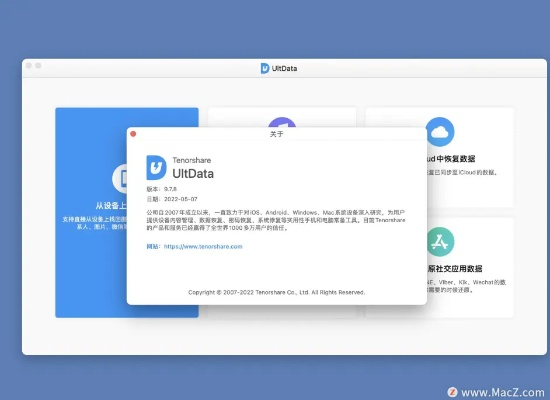Click the company description paragraph
The width and height of the screenshot is (550, 400).
point(276,220)
